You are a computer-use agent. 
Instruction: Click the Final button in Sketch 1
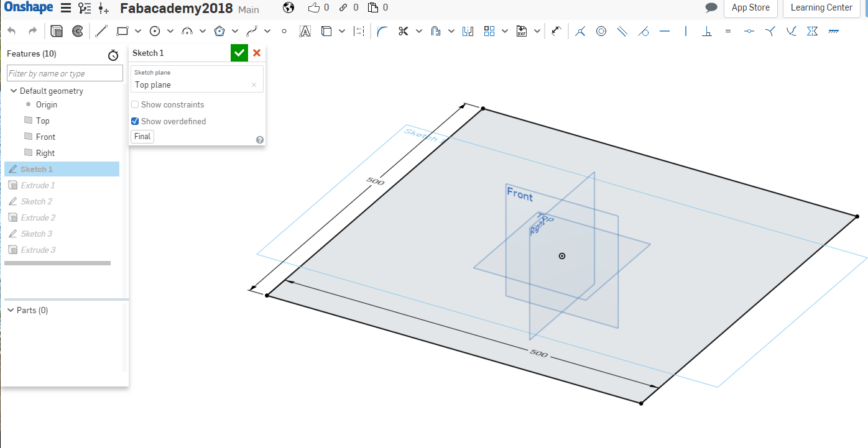pyautogui.click(x=142, y=137)
